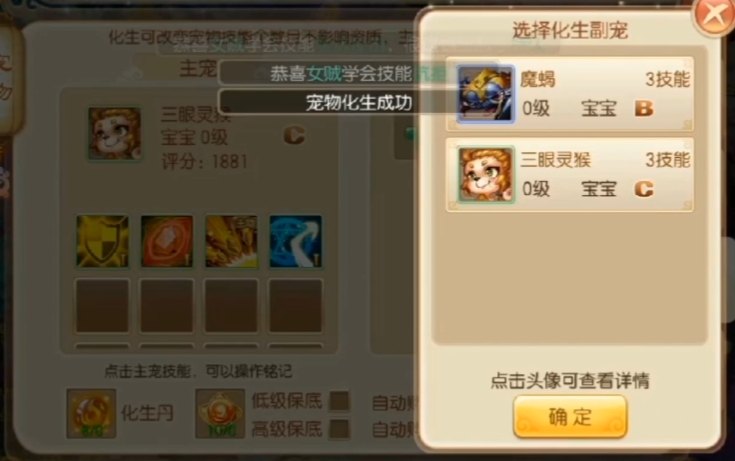Select the orange-red scroll skill icon
The height and width of the screenshot is (461, 735).
click(167, 242)
